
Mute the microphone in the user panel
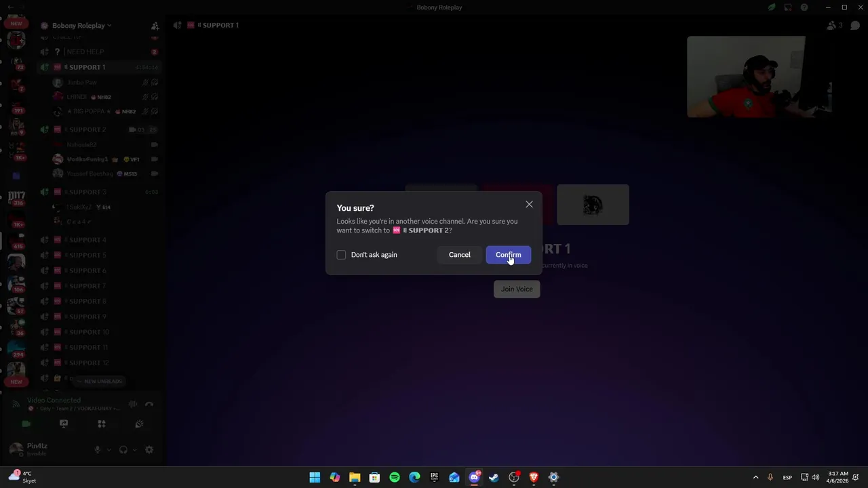point(98,450)
